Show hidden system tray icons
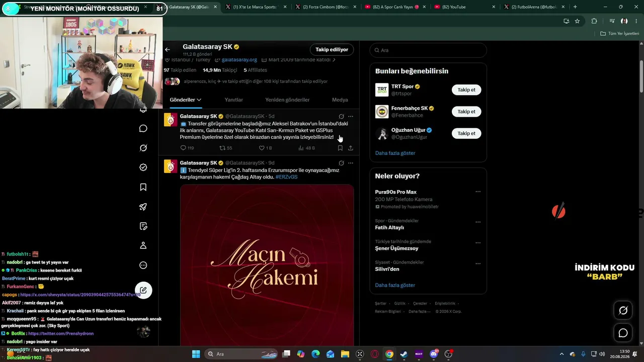The height and width of the screenshot is (362, 644). 561,354
